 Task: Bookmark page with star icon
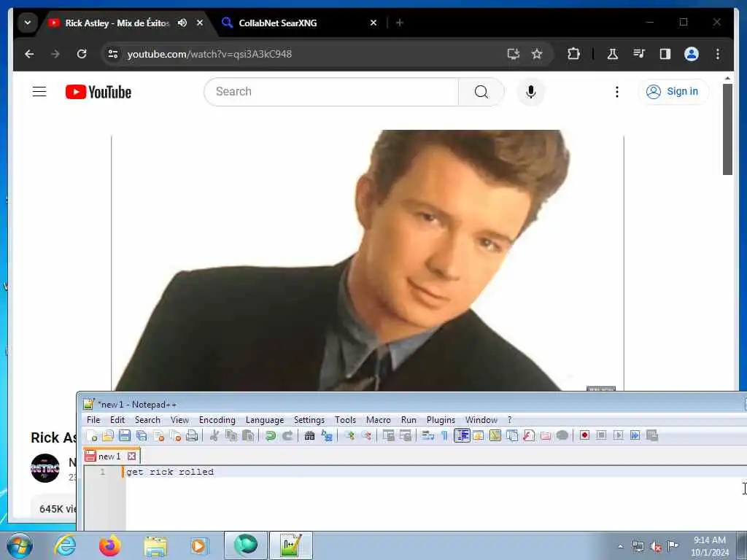click(537, 54)
